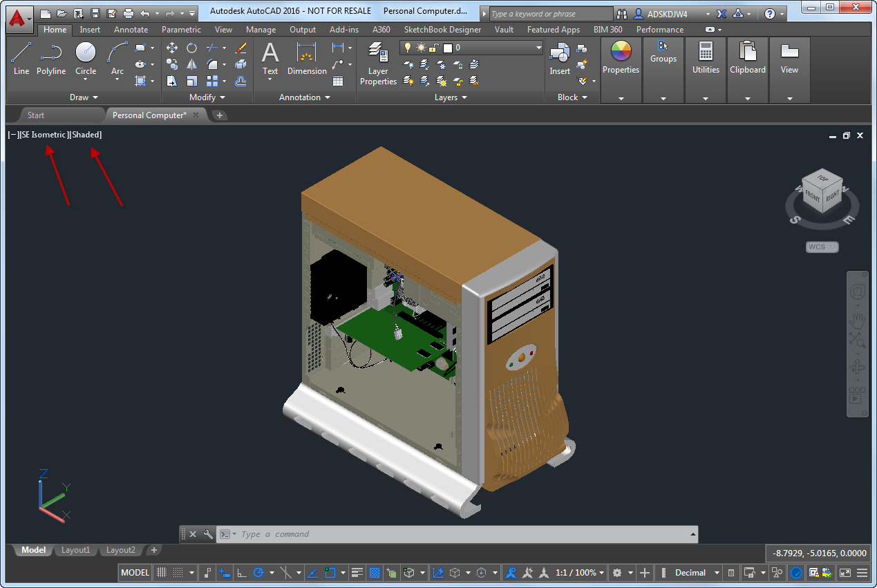This screenshot has height=588, width=877.
Task: Switch to the Annotate ribbon tab
Action: [131, 30]
